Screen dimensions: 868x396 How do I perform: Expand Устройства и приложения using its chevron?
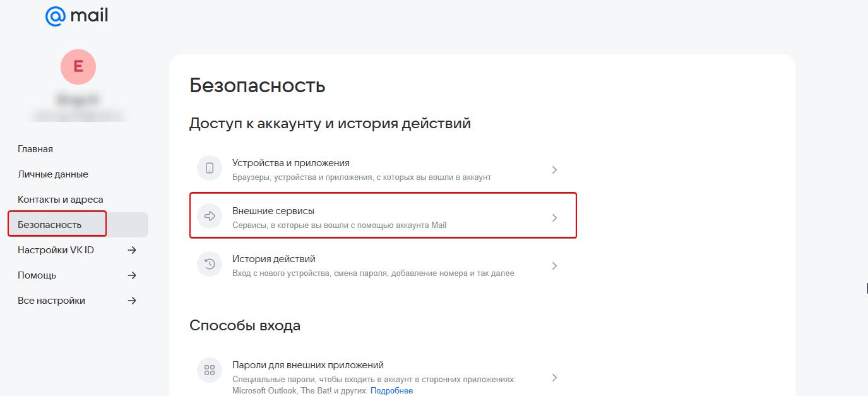pyautogui.click(x=554, y=170)
